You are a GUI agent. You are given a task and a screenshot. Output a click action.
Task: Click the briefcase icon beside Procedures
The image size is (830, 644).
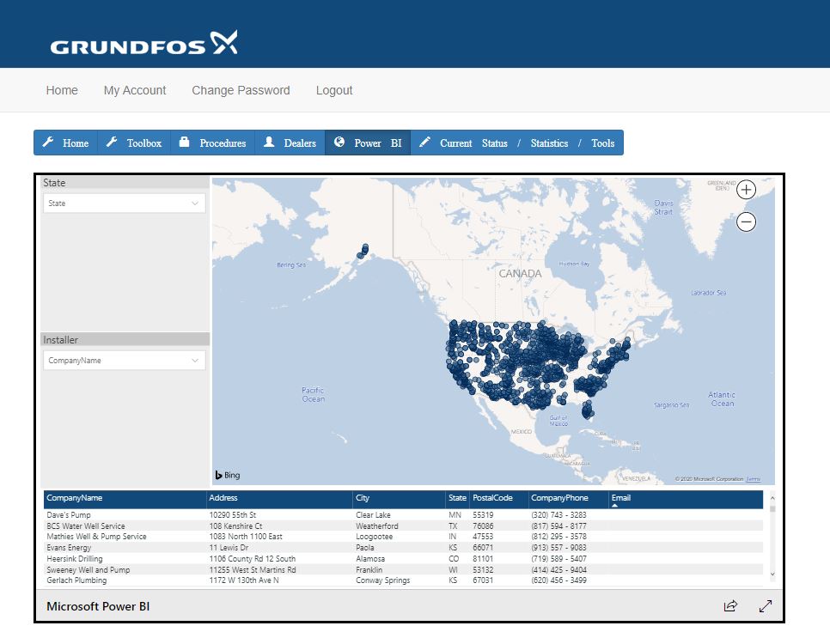click(x=184, y=142)
